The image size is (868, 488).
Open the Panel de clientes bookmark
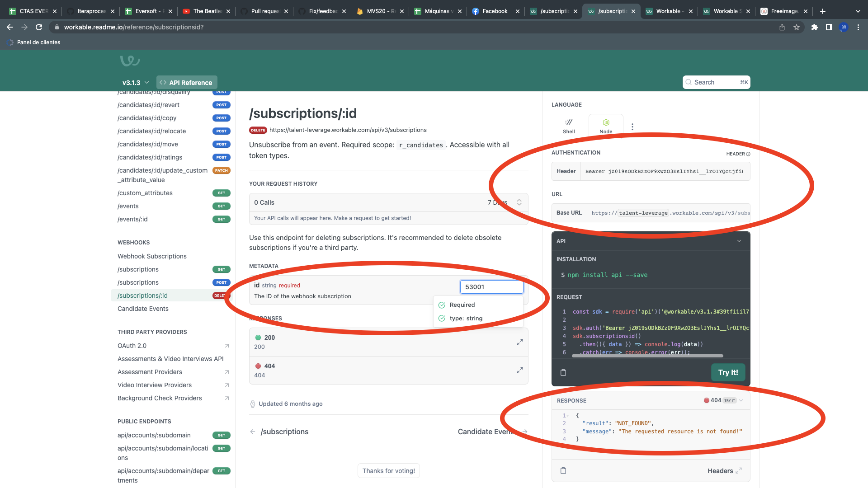click(x=34, y=42)
